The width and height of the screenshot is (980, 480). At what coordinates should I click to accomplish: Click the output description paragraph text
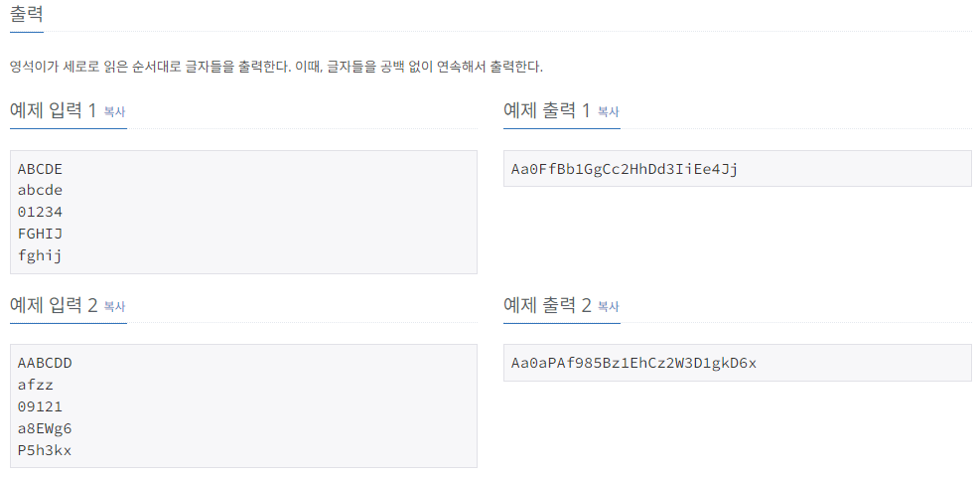(276, 67)
